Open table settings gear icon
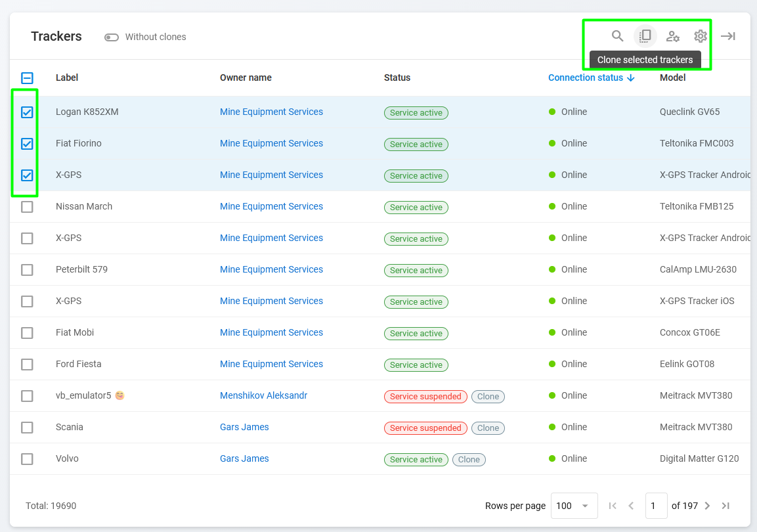757x532 pixels. point(701,36)
